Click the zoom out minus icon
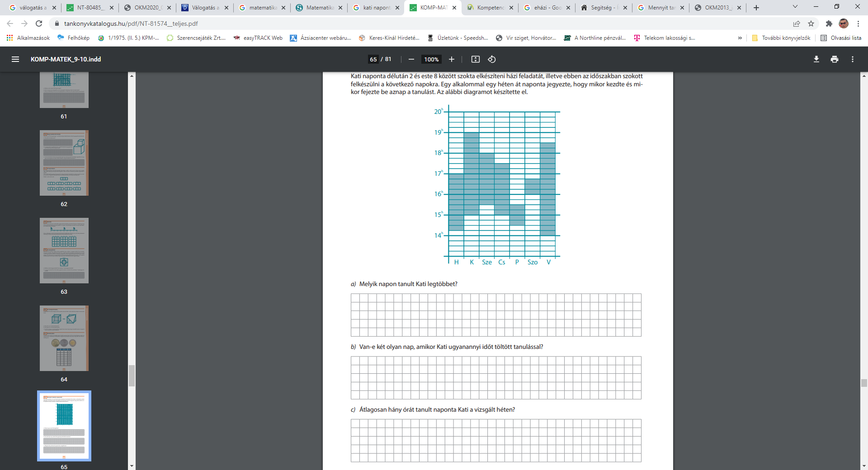 [x=411, y=59]
